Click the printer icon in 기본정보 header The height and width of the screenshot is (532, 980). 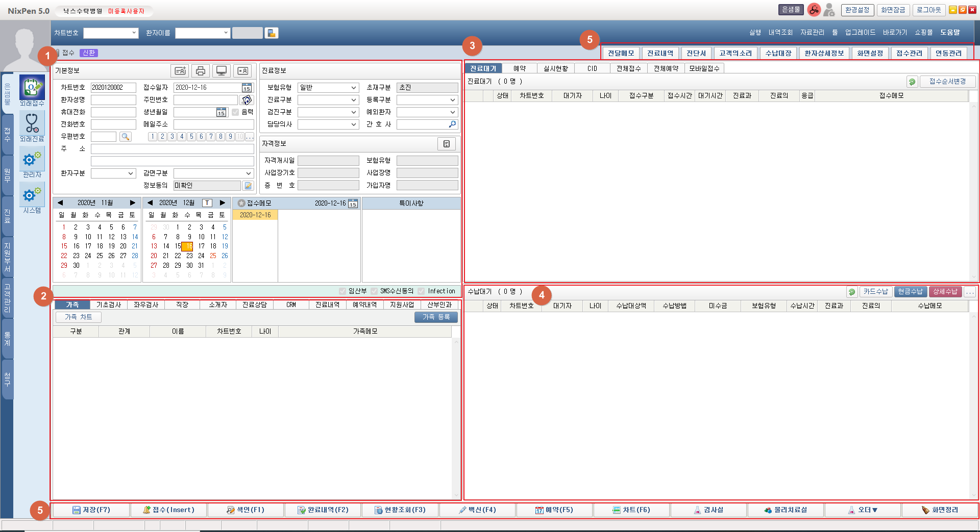point(201,71)
